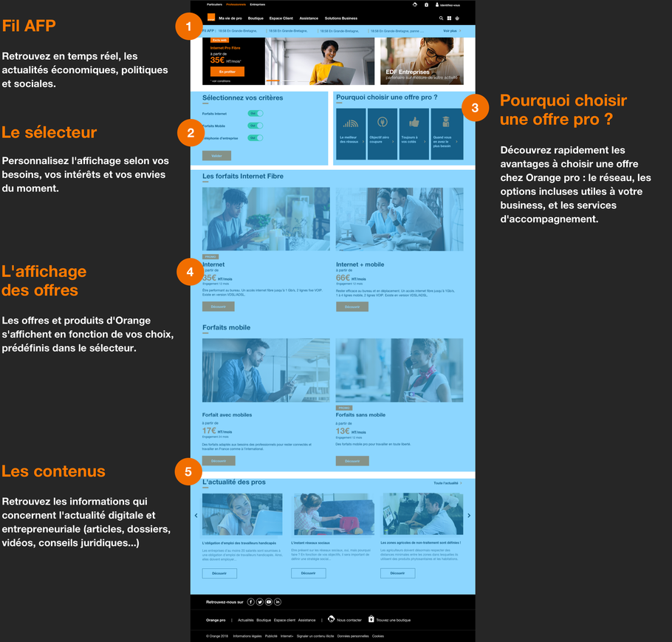Toggle the Forfaits Internet switch

(x=256, y=114)
